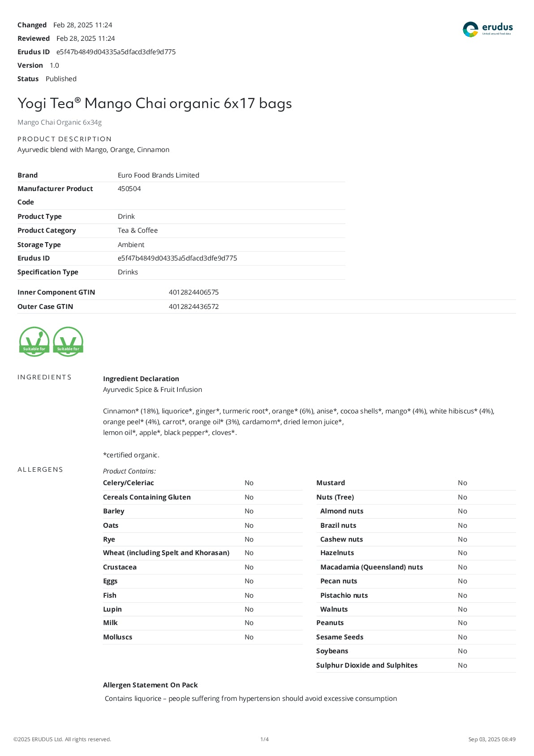Select the Outer Case GTIN number
Screen dimensions: 534x756
(194, 307)
